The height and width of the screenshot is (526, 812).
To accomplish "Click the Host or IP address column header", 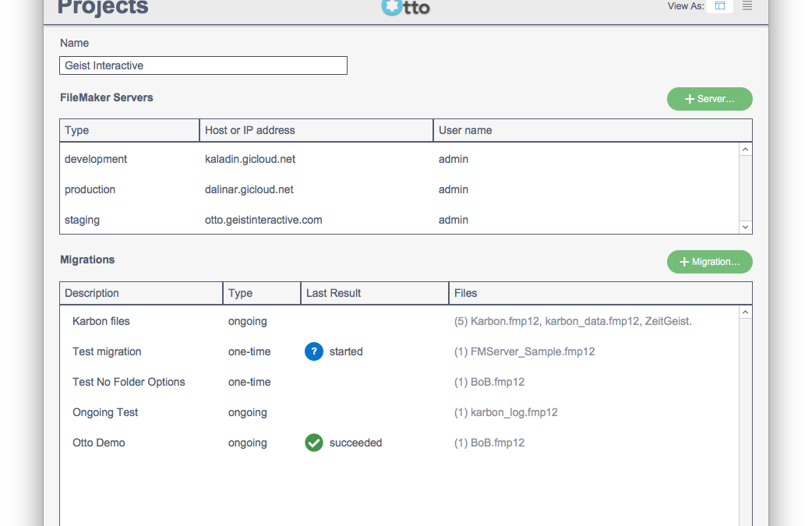I will [x=316, y=130].
